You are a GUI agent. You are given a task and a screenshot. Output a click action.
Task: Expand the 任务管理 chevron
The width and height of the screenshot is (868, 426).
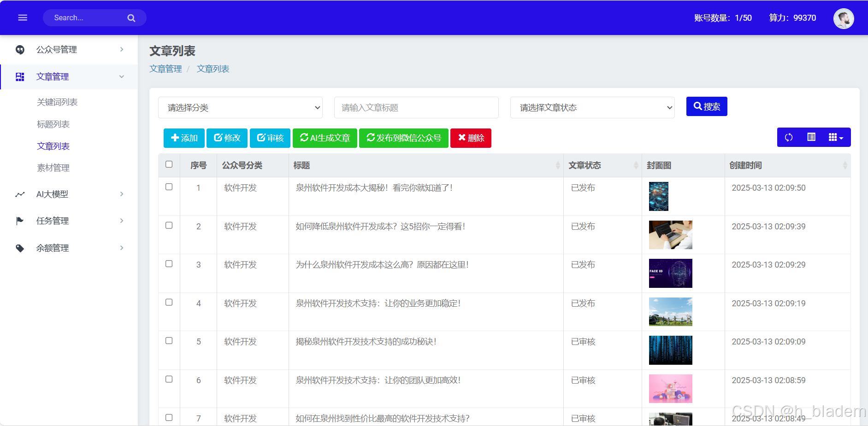122,221
